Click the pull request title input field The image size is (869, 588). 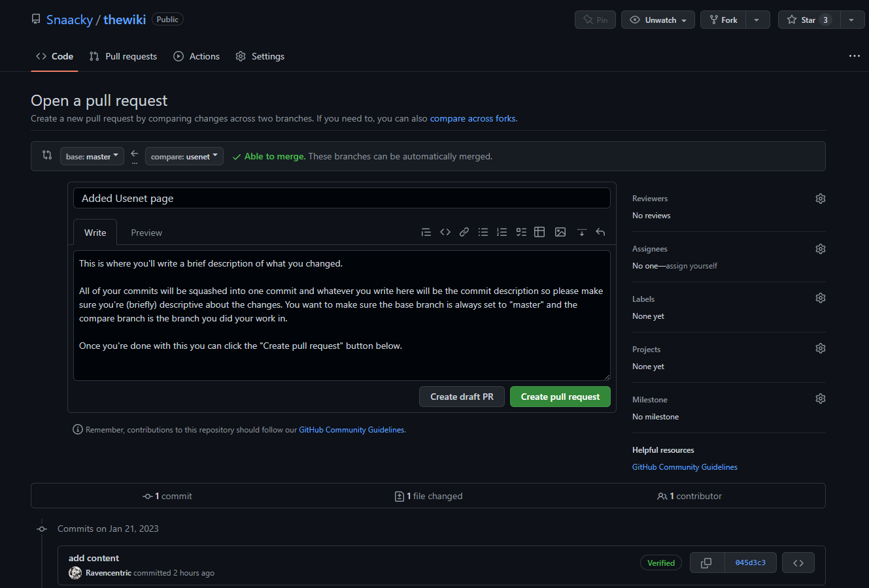[341, 198]
